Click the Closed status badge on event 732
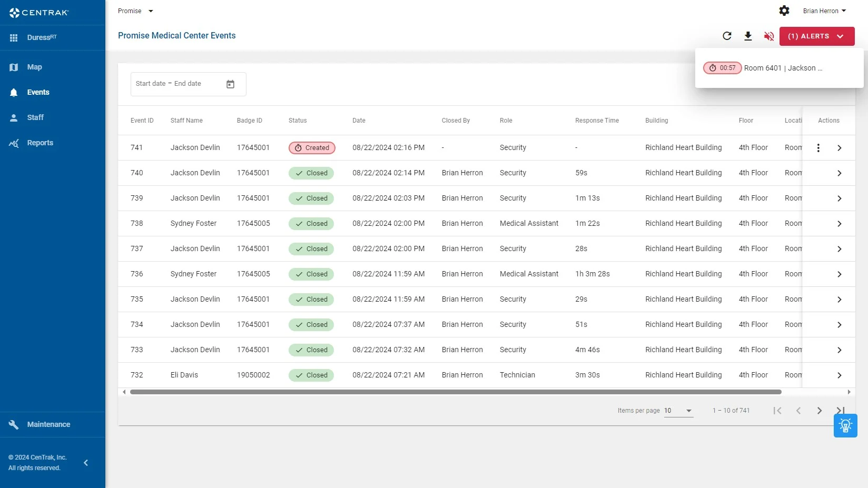Image resolution: width=868 pixels, height=488 pixels. 311,375
